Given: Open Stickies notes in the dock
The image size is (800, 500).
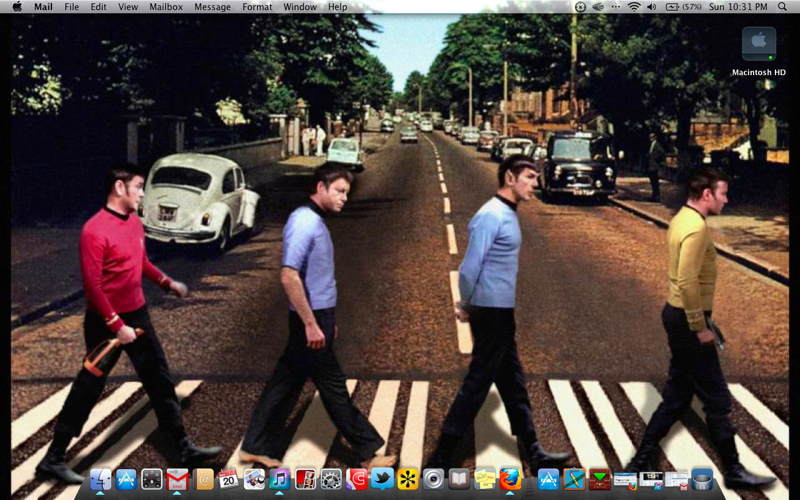Looking at the screenshot, I should (485, 480).
